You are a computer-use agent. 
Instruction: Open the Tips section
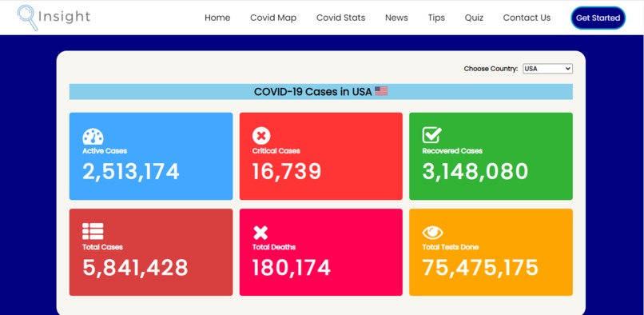point(436,18)
